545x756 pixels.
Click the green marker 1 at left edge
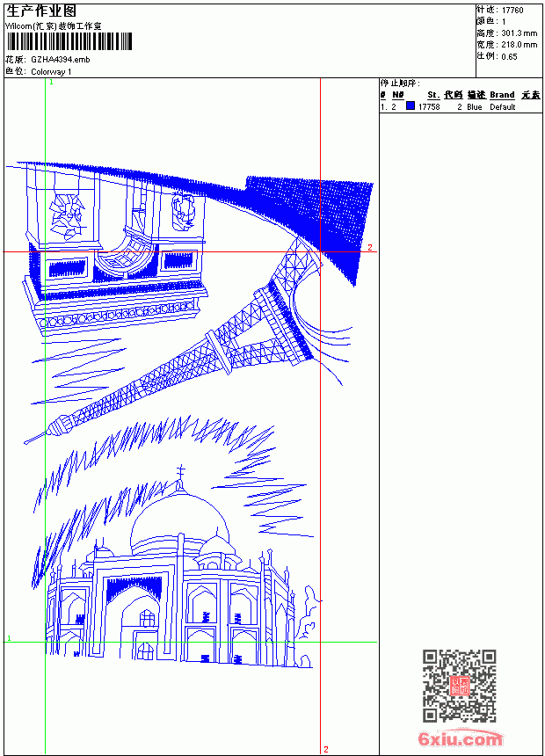coord(9,638)
